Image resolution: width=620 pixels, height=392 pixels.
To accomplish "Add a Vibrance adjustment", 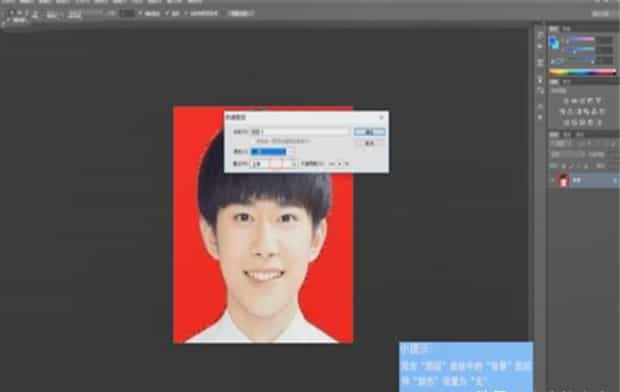I will 599,101.
